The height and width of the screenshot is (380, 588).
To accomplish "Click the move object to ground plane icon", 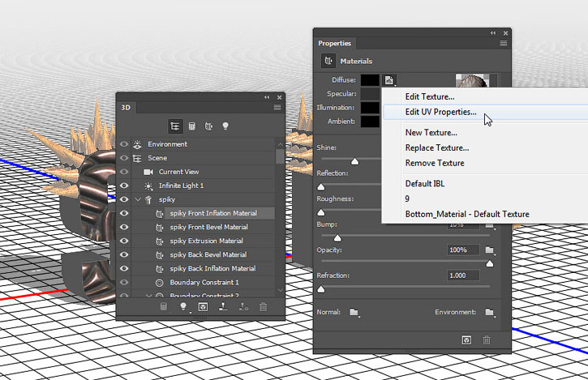I will pos(223,307).
